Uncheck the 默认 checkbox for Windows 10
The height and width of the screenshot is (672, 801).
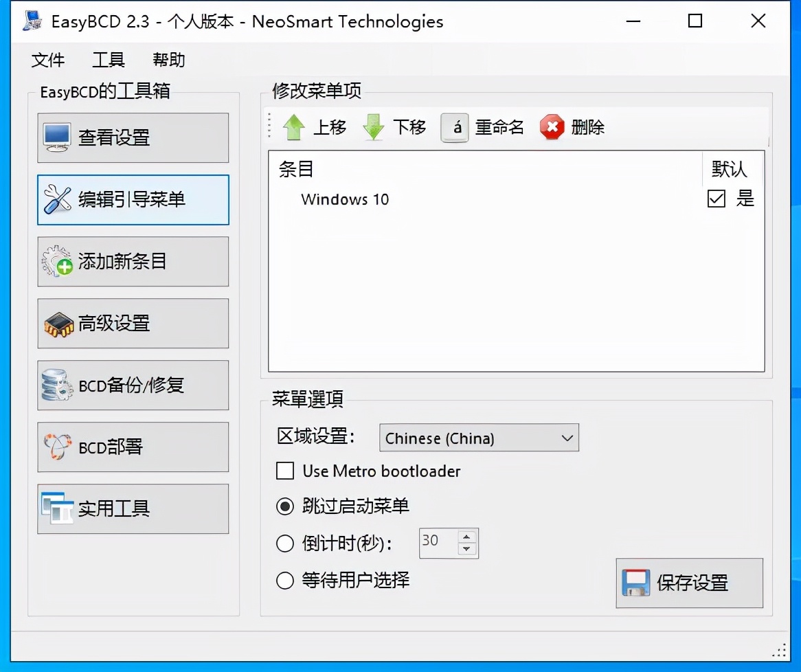(x=717, y=199)
